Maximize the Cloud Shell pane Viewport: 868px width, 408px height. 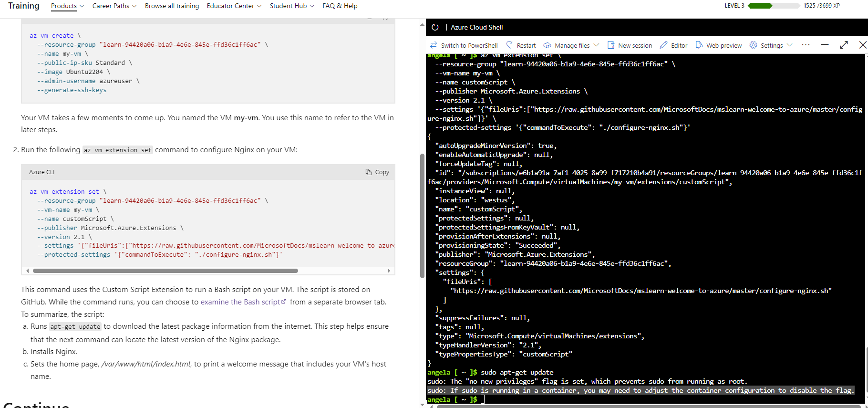pyautogui.click(x=844, y=45)
